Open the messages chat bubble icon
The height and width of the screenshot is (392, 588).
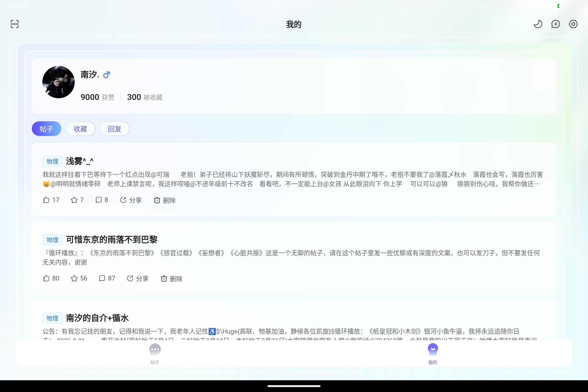pos(555,24)
